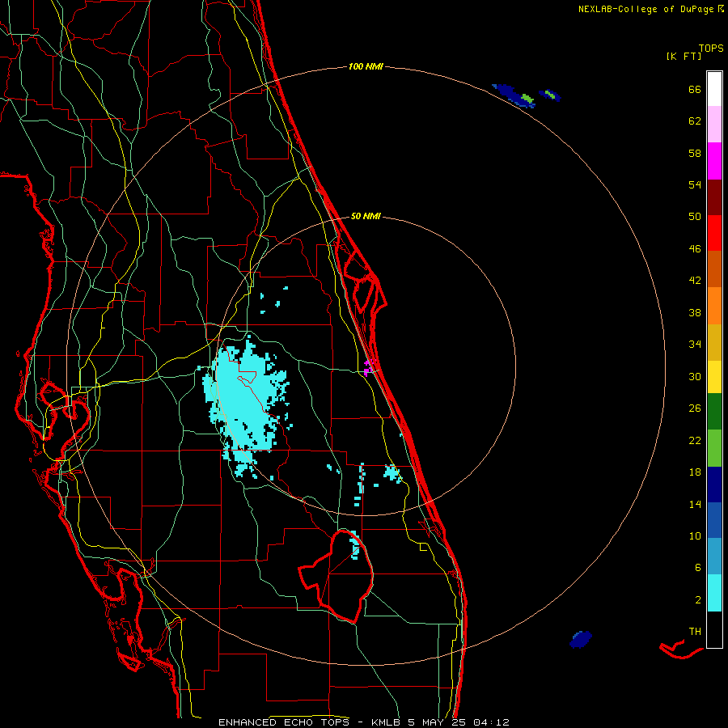Viewport: 728px width, 728px height.
Task: Pick the light green legend color band
Action: coord(714,448)
